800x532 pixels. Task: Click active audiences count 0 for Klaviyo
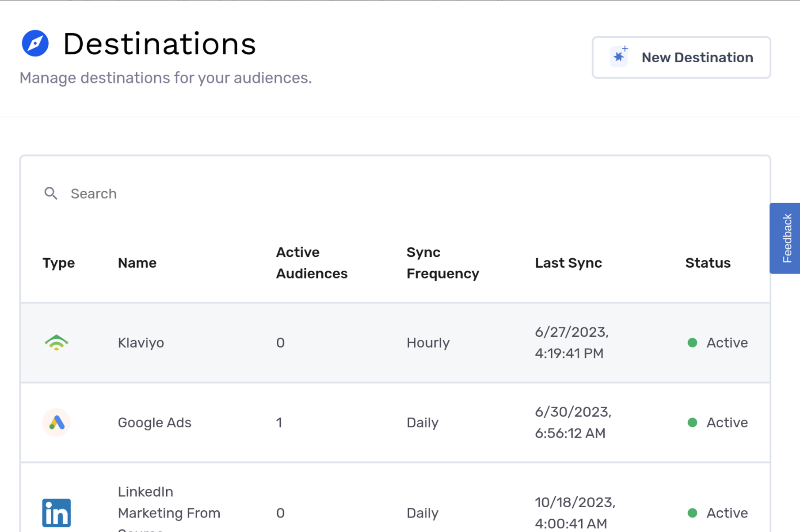point(280,342)
